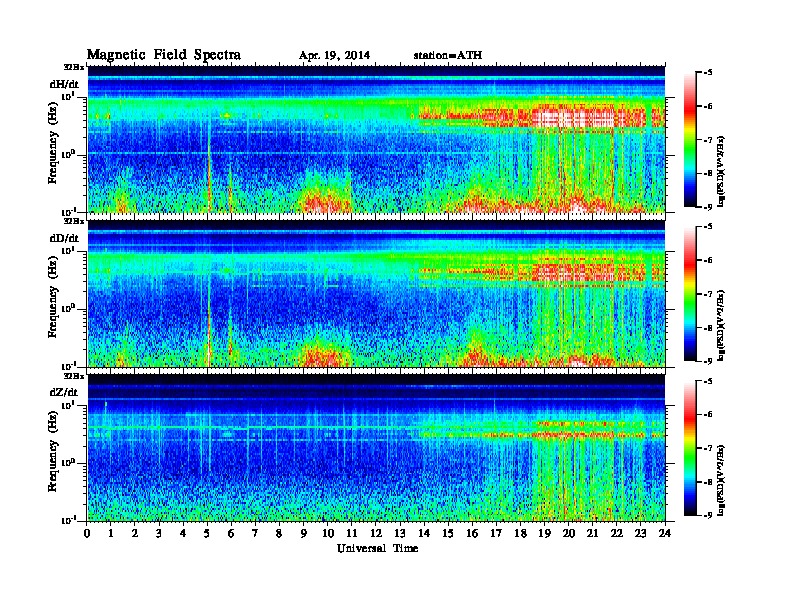The image size is (792, 612).
Task: Click hour "14" on the time axis
Action: [x=424, y=533]
